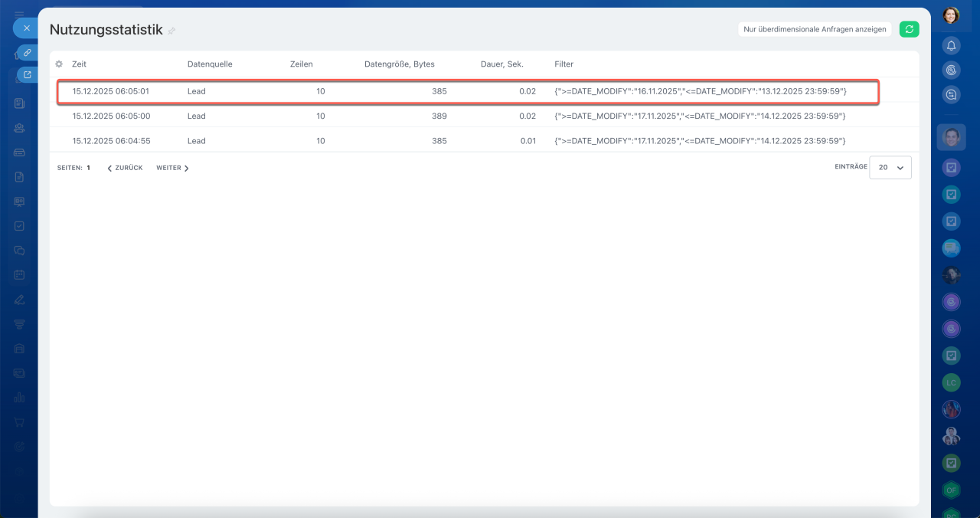
Task: Pin the Nutzungsstatistik page title
Action: coord(171,31)
